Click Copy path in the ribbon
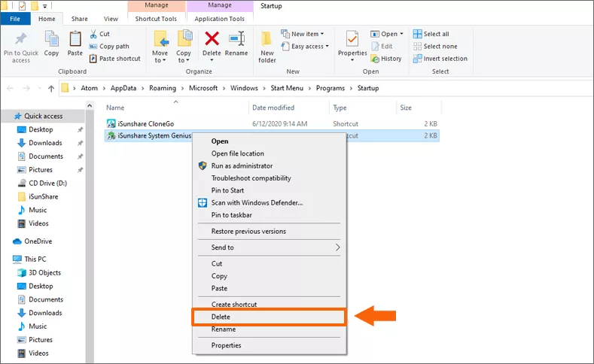 point(109,46)
